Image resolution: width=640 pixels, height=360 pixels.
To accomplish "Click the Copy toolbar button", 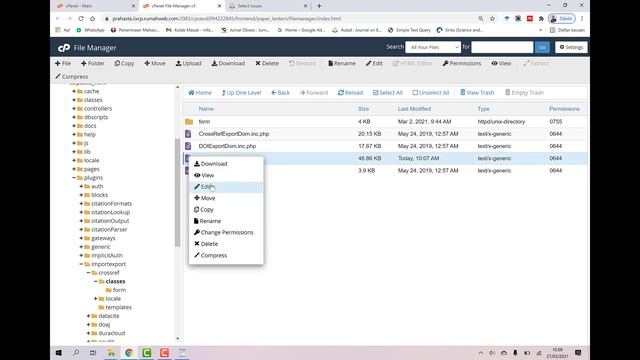I will pyautogui.click(x=124, y=63).
